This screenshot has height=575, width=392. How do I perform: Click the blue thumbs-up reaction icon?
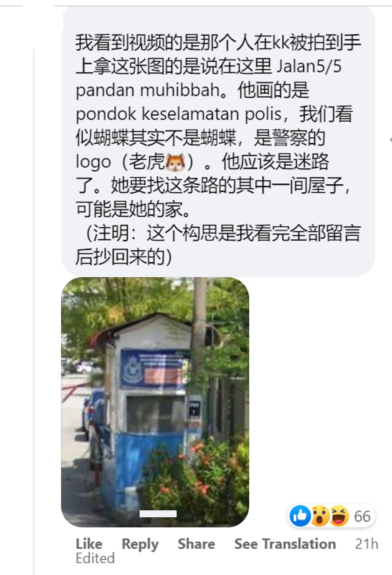300,516
